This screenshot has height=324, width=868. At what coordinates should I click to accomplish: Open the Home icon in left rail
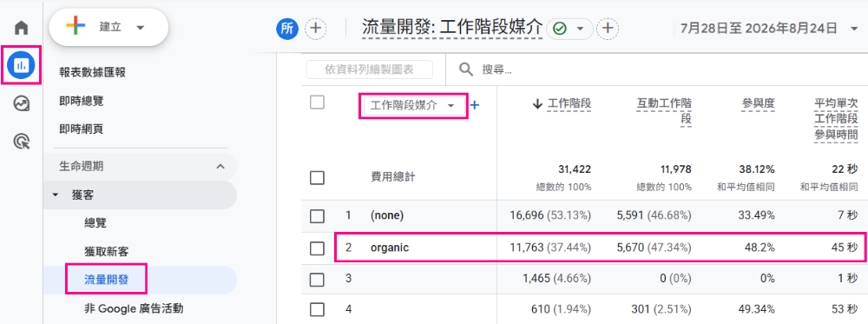click(x=21, y=27)
